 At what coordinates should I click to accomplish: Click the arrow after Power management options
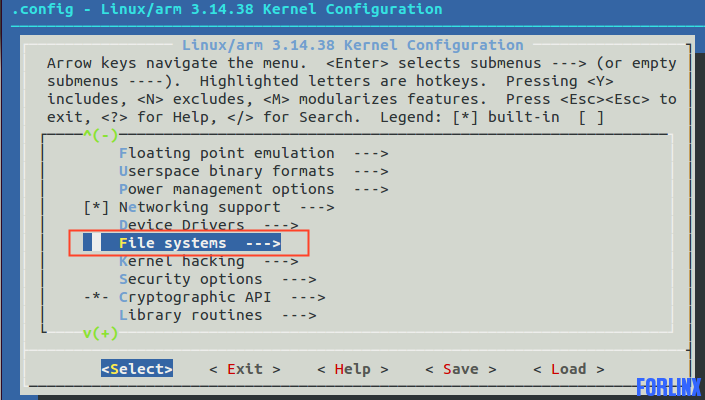(371, 189)
